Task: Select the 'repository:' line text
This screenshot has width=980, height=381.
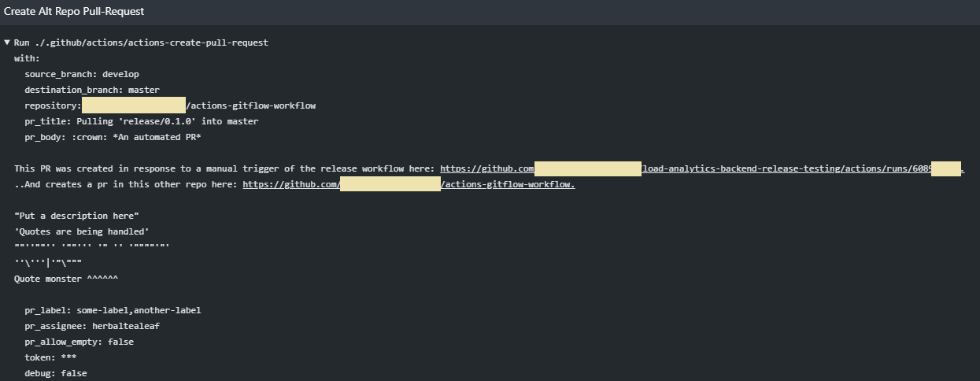Action: pos(170,105)
